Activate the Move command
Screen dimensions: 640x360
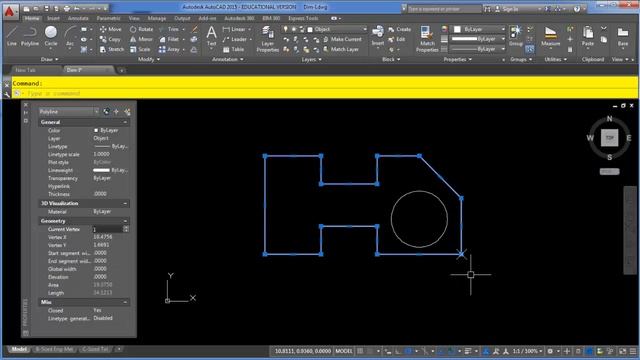[x=111, y=29]
